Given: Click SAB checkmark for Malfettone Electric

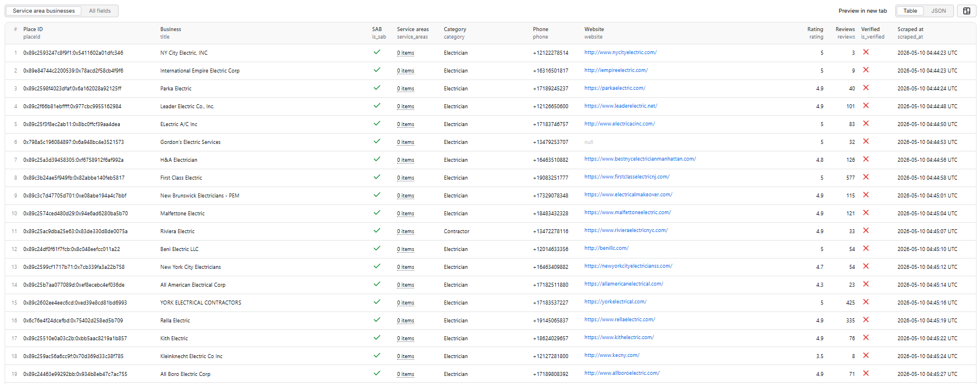Looking at the screenshot, I should coord(377,212).
